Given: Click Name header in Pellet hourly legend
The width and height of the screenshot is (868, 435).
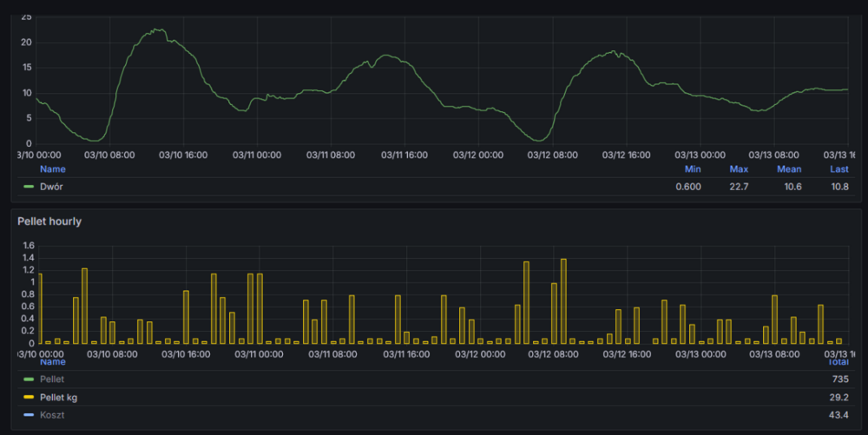Looking at the screenshot, I should click(x=52, y=361).
